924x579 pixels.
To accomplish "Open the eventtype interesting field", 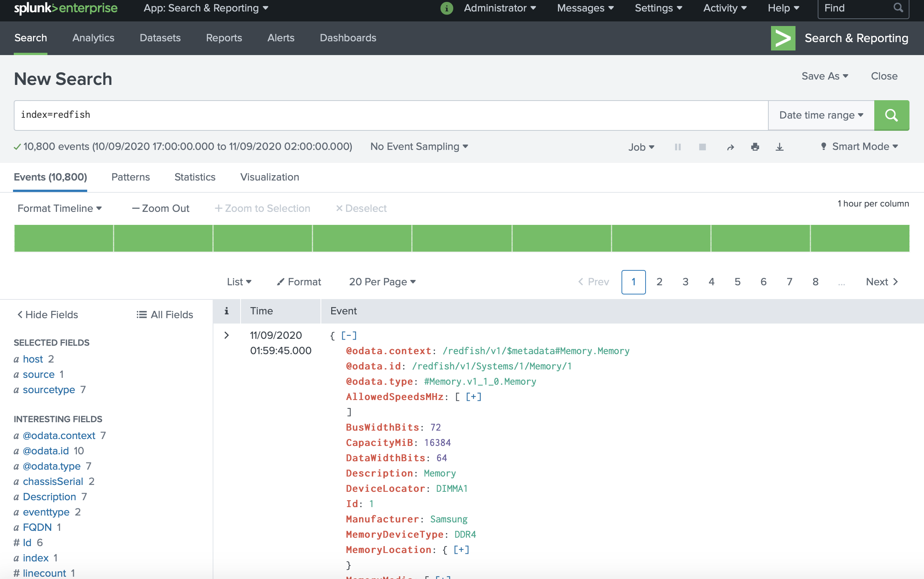I will 46,512.
